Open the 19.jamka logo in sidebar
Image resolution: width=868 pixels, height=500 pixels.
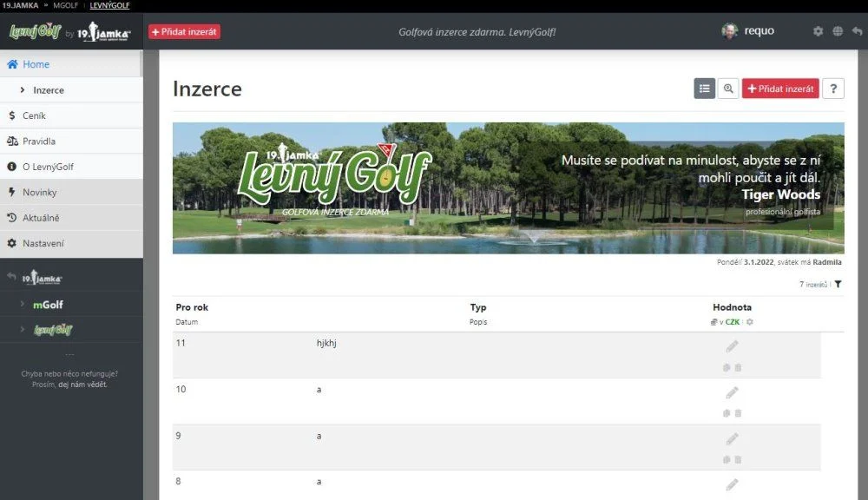click(x=42, y=278)
